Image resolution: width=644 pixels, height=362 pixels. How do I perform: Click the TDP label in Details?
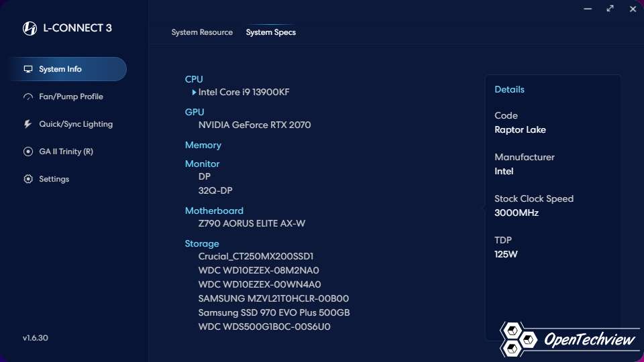pyautogui.click(x=503, y=240)
